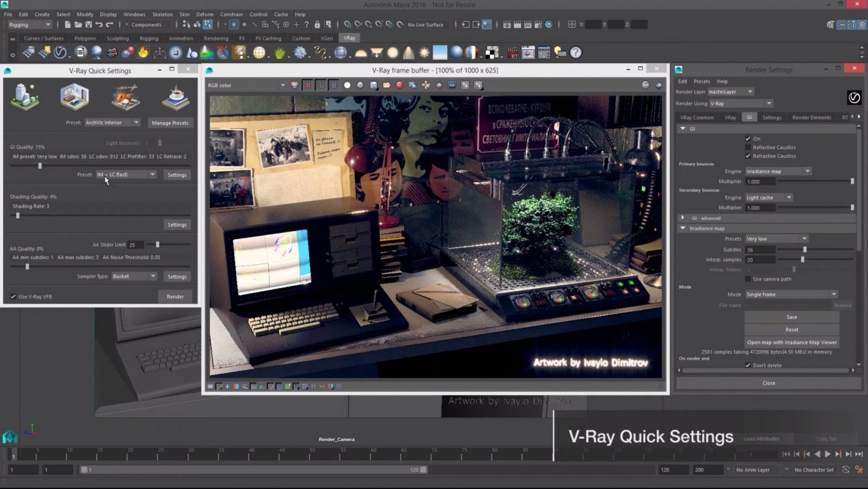Click the Manage Presets button
Viewport: 868px width, 489px height.
pos(170,123)
